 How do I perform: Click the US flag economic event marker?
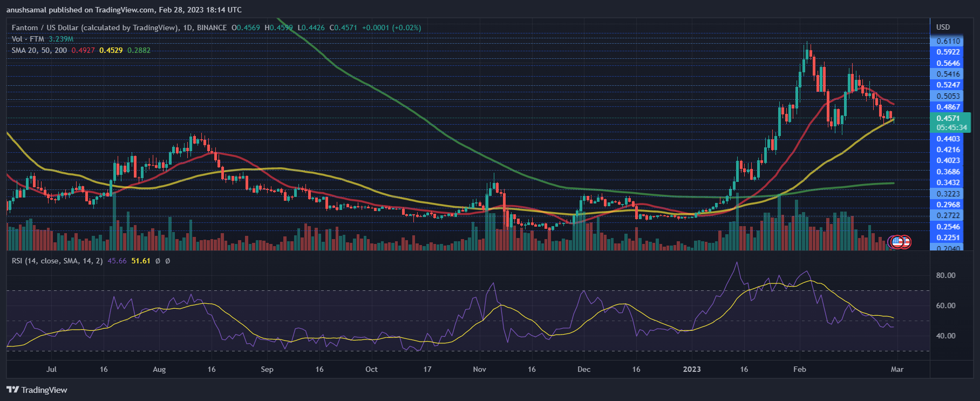pos(897,242)
